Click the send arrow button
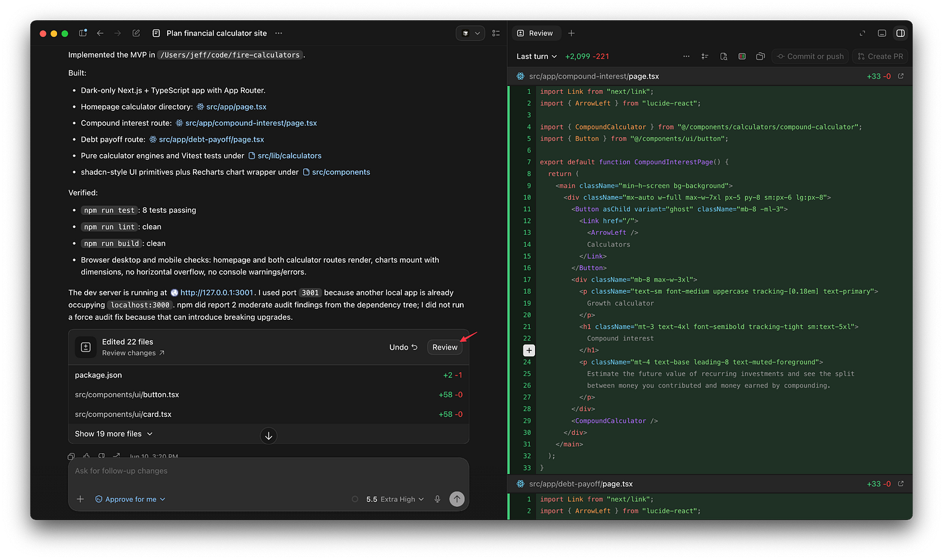 [x=457, y=498]
